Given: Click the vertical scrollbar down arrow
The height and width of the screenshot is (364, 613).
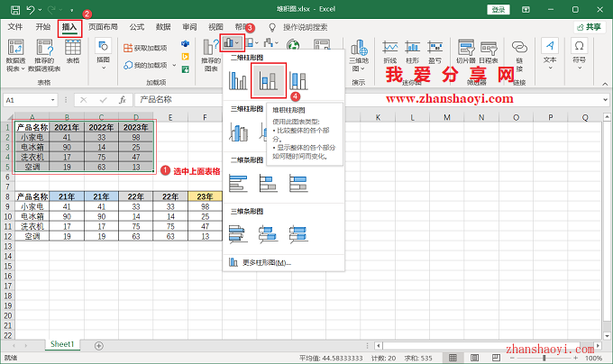Looking at the screenshot, I should [x=607, y=336].
